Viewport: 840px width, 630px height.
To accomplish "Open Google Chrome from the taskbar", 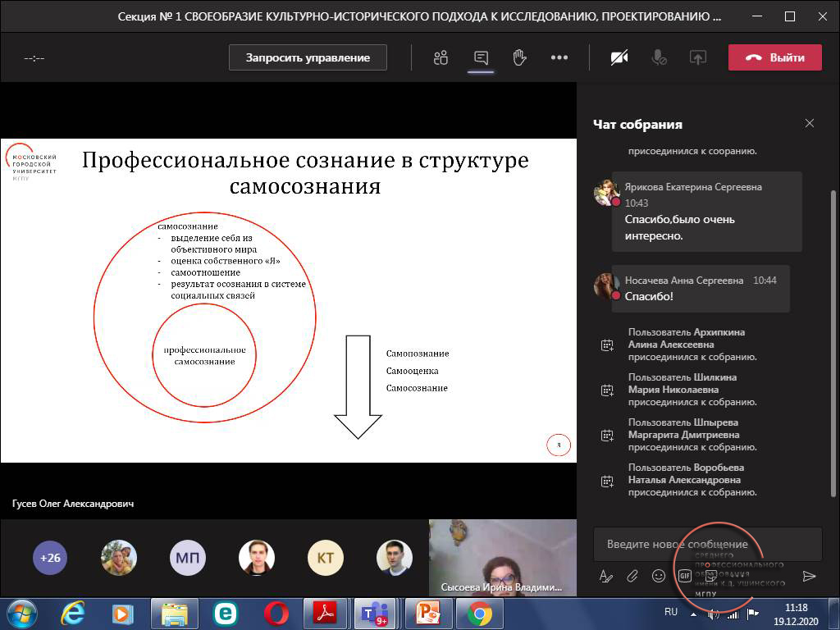I will click(480, 613).
